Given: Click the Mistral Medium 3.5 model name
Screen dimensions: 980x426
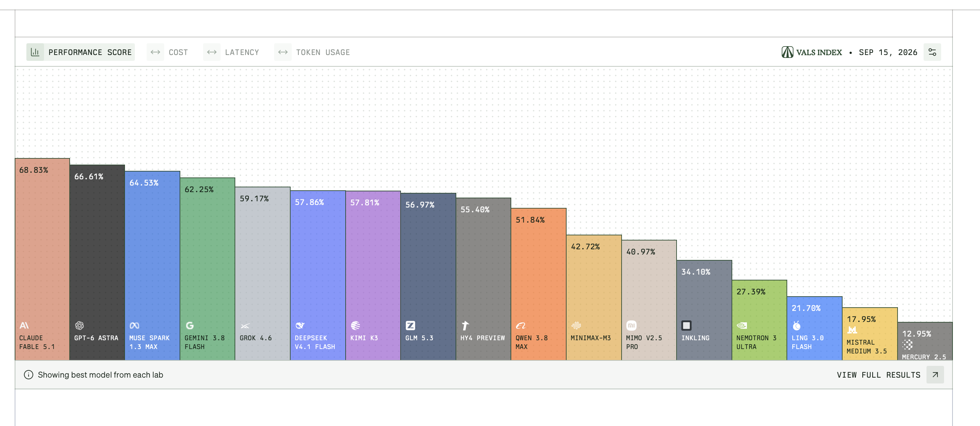Looking at the screenshot, I should (x=867, y=347).
